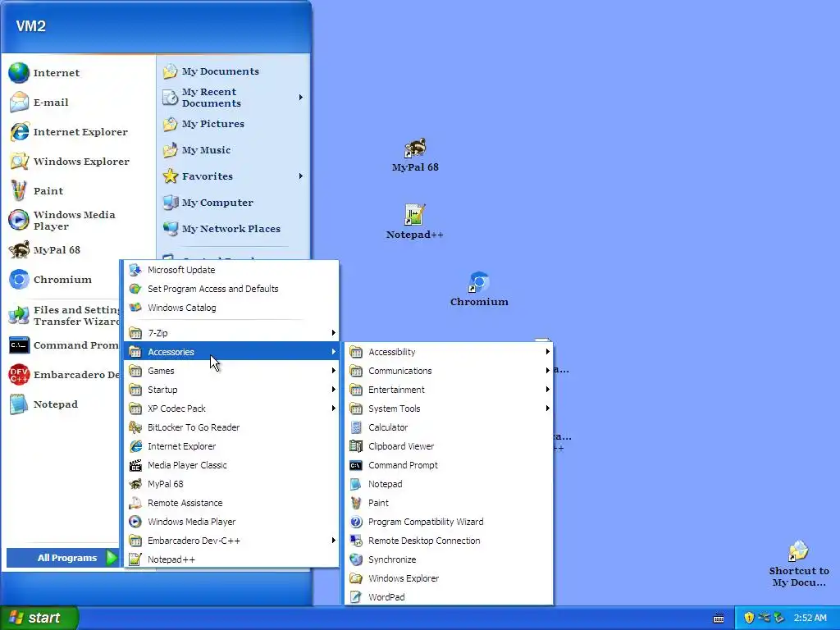
Task: Open My Music
Action: pyautogui.click(x=233, y=150)
